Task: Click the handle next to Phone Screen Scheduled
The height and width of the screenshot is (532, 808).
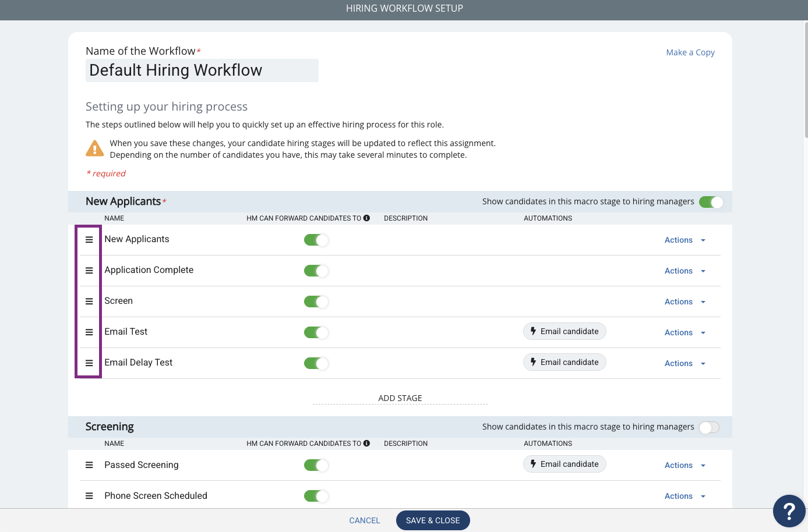Action: click(89, 496)
